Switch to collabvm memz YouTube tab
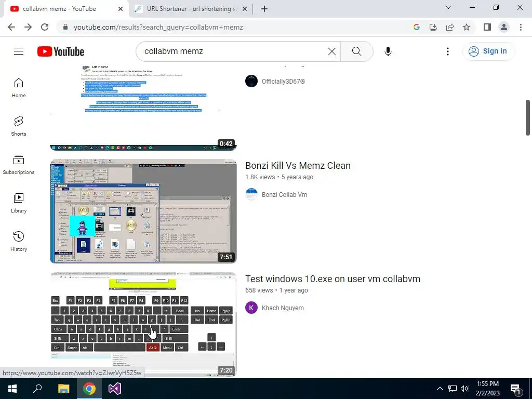This screenshot has height=399, width=532. (66, 9)
